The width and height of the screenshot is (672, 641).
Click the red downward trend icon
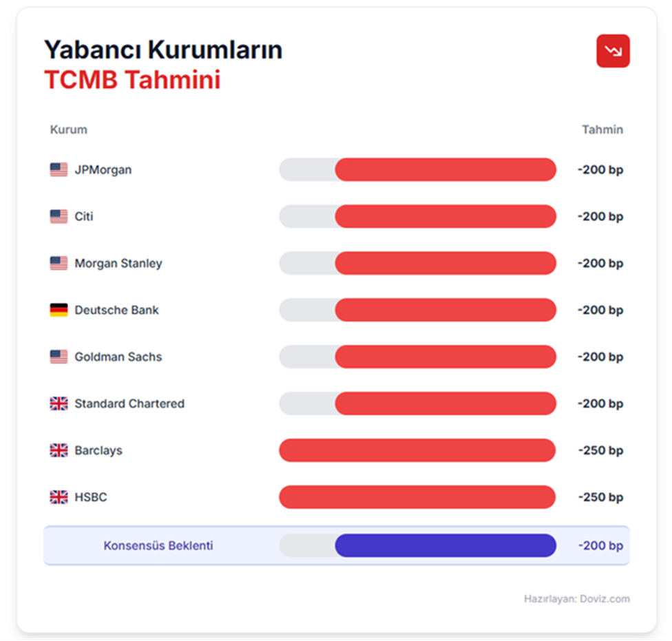pyautogui.click(x=613, y=51)
